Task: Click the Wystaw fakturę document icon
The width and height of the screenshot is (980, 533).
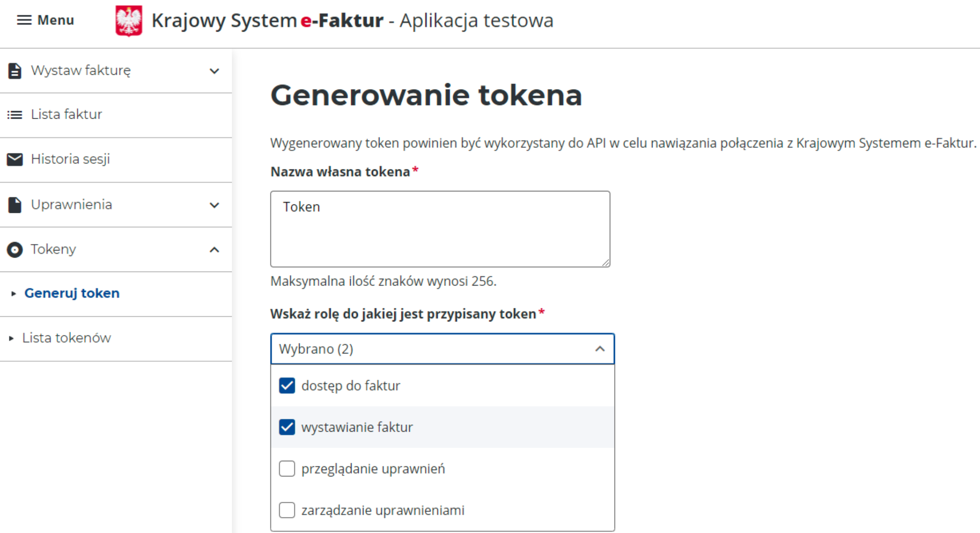Action: click(x=15, y=71)
